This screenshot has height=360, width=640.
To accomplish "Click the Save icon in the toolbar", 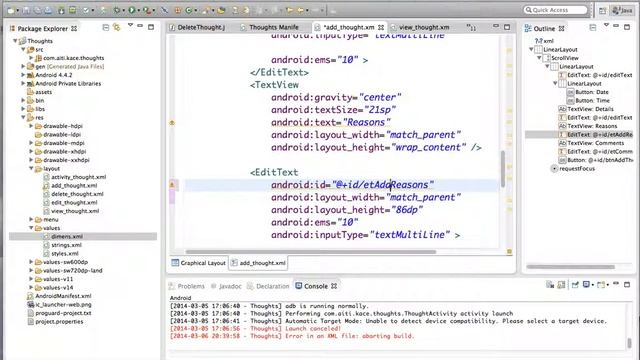I will 26,10.
